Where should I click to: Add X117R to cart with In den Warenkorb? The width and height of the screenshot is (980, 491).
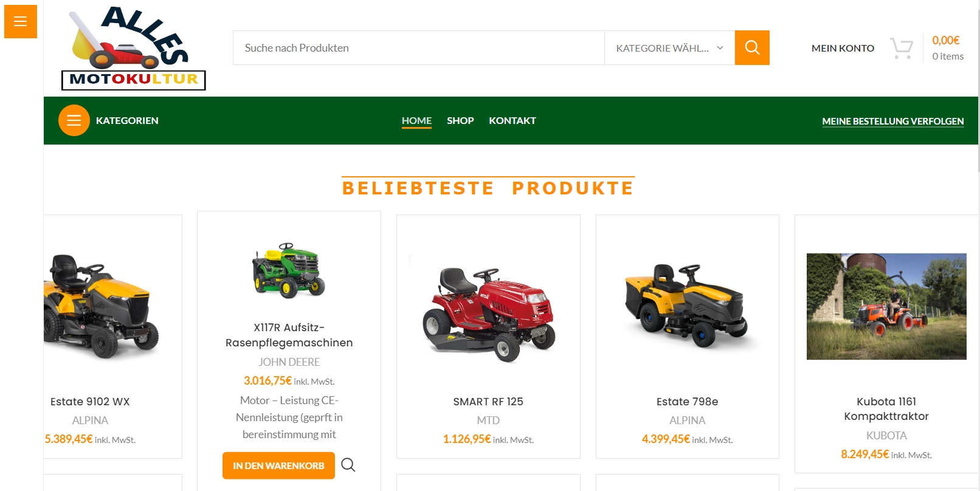(x=278, y=465)
